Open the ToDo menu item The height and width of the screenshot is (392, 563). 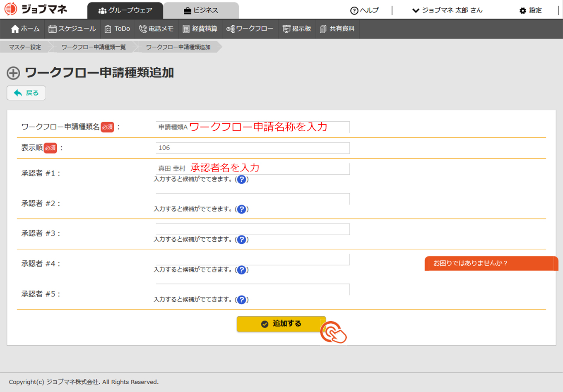pos(117,29)
